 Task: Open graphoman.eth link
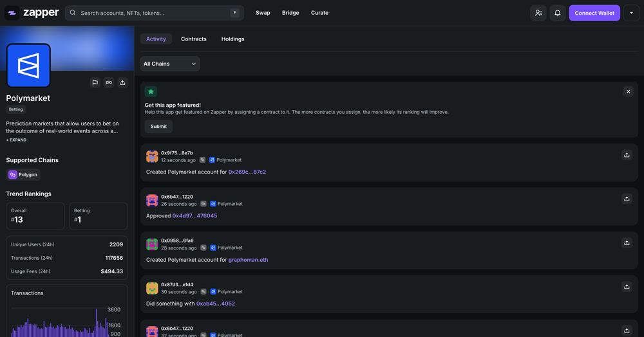point(248,260)
